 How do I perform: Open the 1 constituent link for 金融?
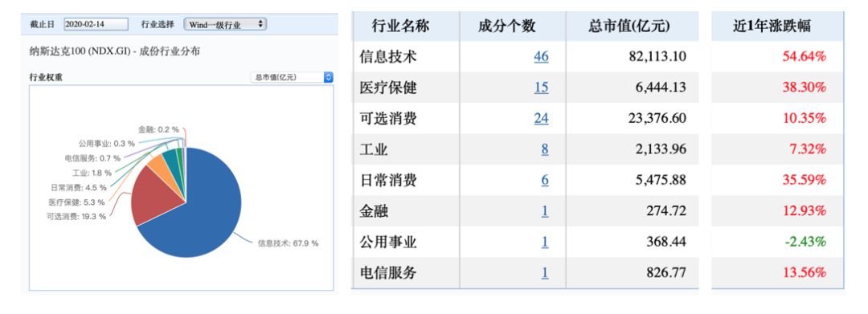tap(545, 211)
